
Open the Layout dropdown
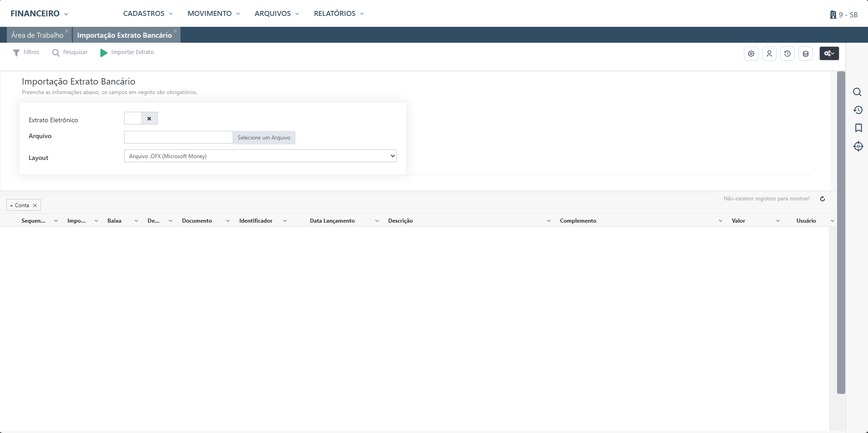click(260, 156)
